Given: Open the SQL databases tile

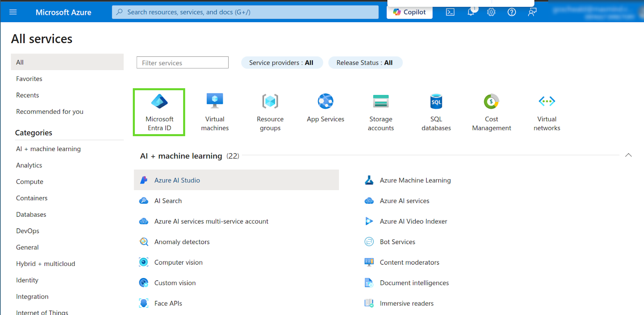Looking at the screenshot, I should [x=436, y=112].
